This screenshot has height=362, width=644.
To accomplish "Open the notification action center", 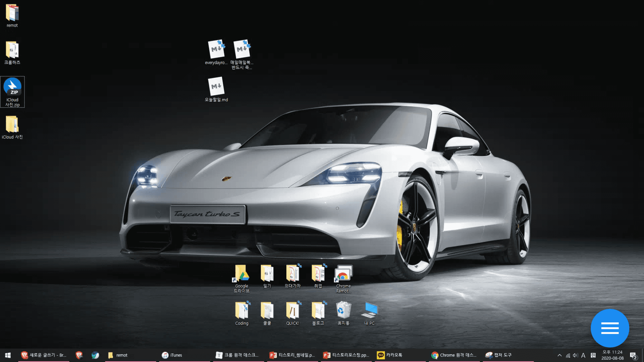I will pyautogui.click(x=633, y=355).
